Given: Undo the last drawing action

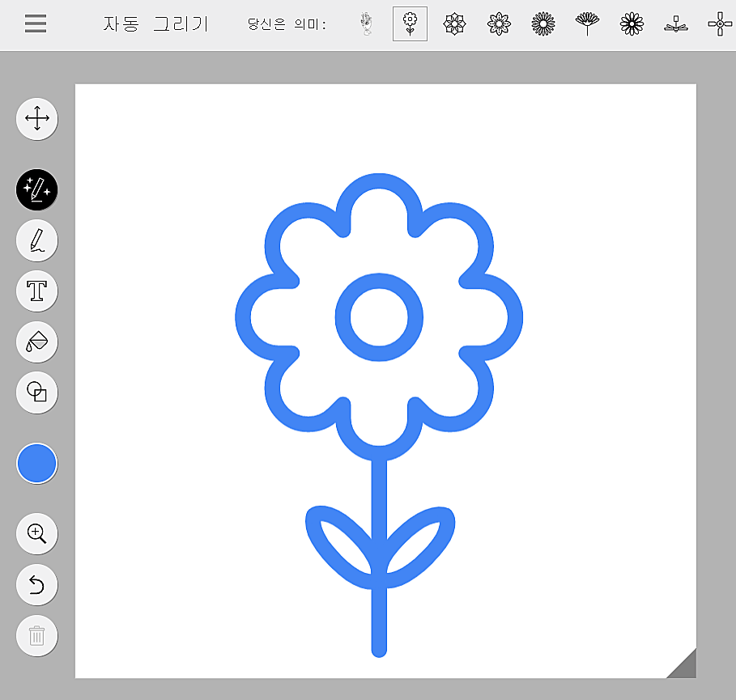Looking at the screenshot, I should [36, 585].
